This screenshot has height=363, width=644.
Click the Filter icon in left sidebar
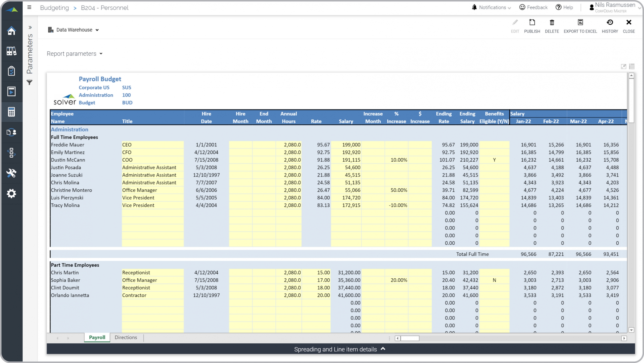tap(30, 82)
